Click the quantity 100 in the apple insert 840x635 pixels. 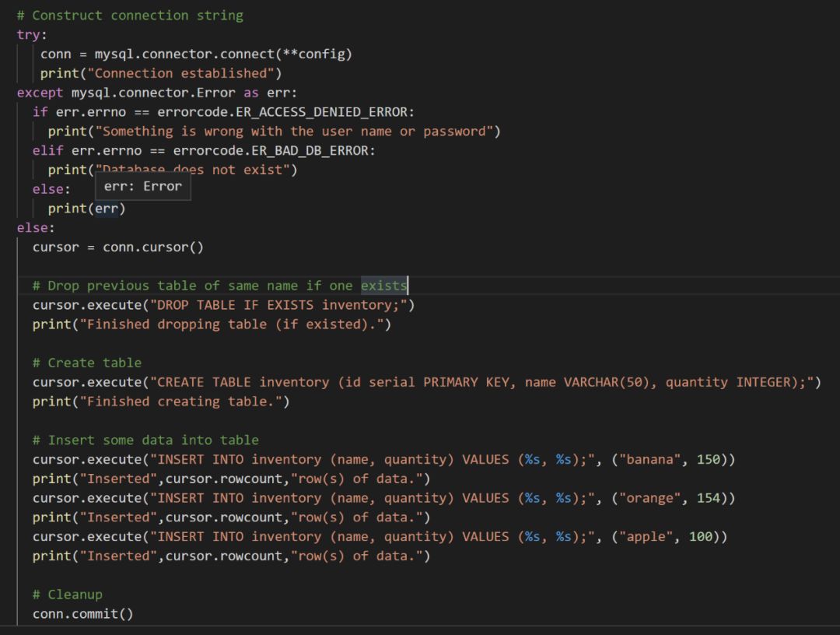click(701, 536)
